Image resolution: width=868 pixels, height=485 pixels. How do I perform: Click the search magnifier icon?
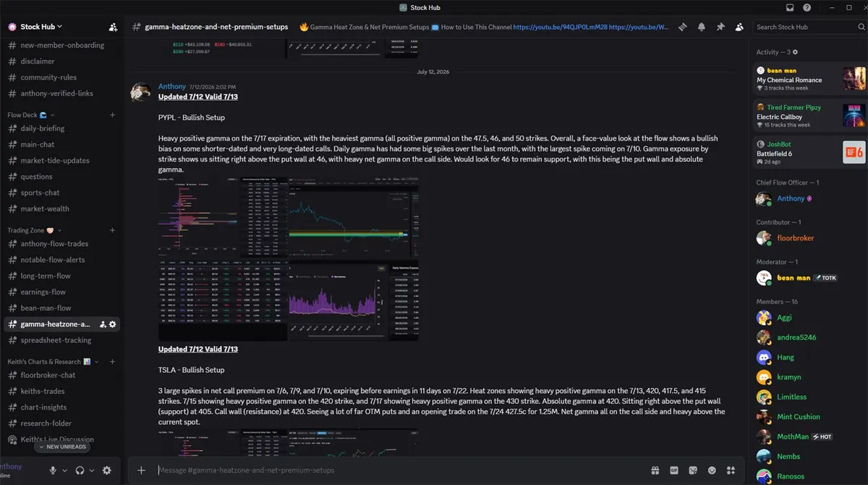point(860,27)
